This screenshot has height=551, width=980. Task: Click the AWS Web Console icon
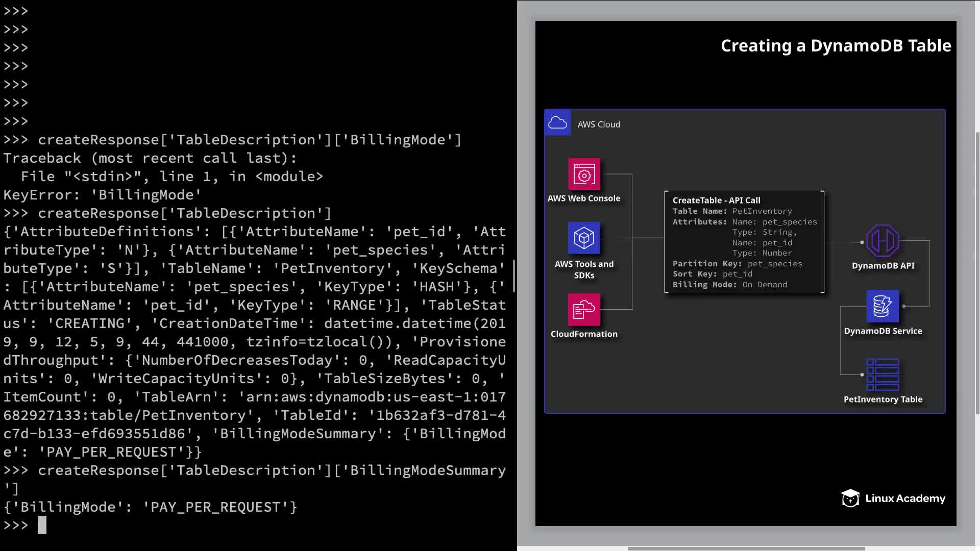[x=584, y=174]
